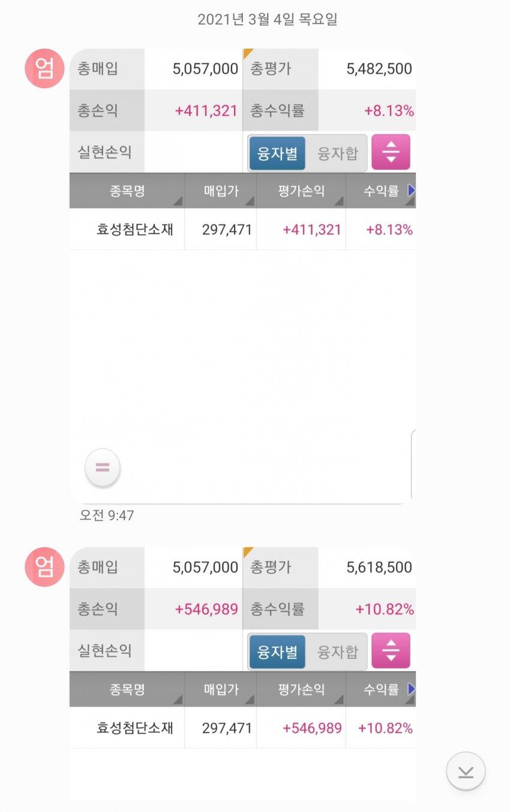Select 융자별 toggle in the bottom message
Image resolution: width=510 pixels, height=812 pixels.
pyautogui.click(x=277, y=651)
